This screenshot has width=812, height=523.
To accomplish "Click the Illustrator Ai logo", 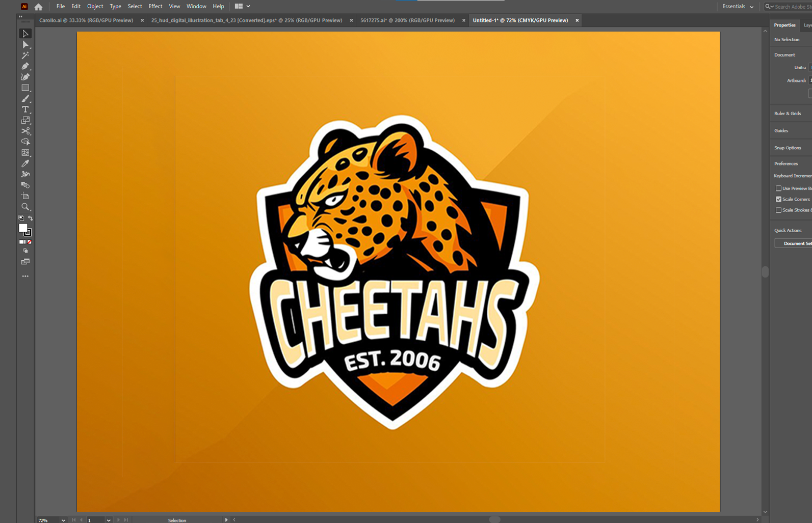I will click(24, 7).
